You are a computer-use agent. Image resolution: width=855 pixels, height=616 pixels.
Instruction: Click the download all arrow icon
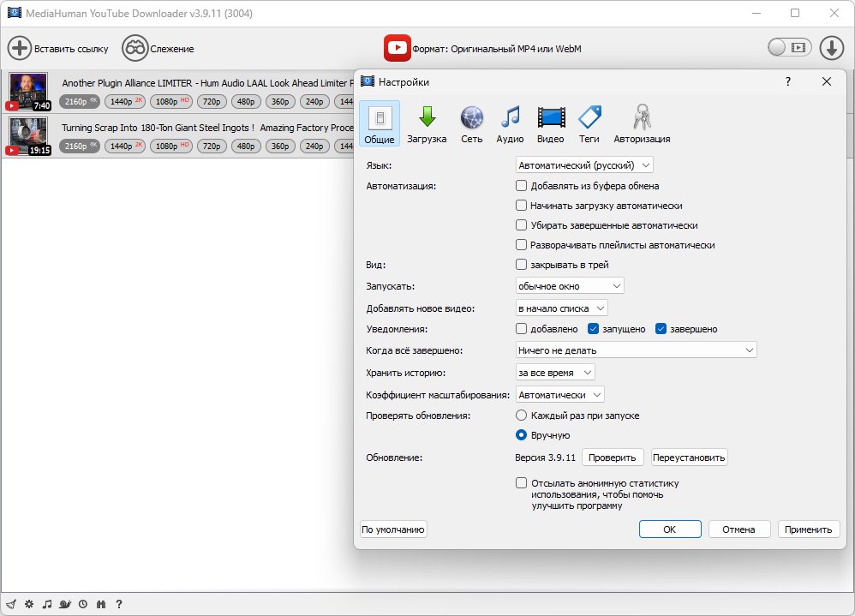point(831,48)
